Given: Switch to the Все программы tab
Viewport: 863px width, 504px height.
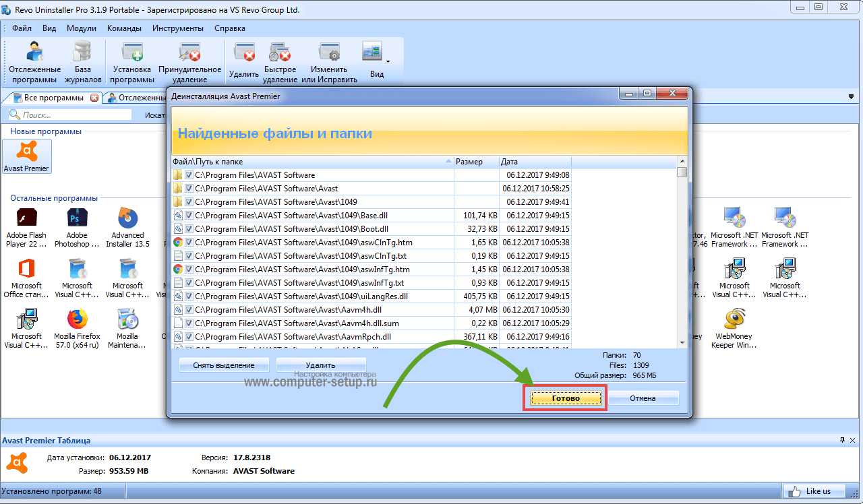Looking at the screenshot, I should tap(53, 98).
